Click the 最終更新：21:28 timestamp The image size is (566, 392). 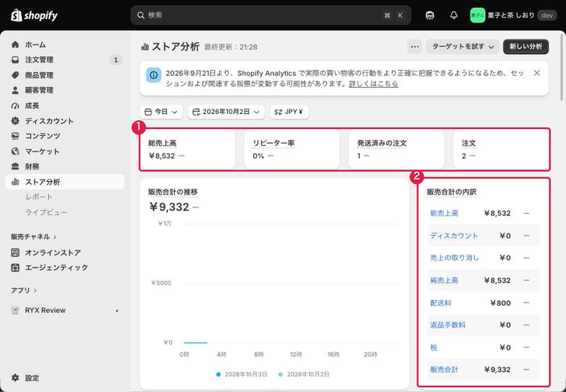(x=231, y=47)
